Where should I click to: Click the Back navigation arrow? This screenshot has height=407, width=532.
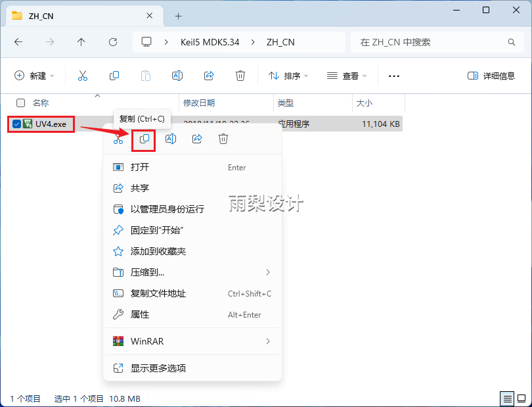[x=18, y=41]
